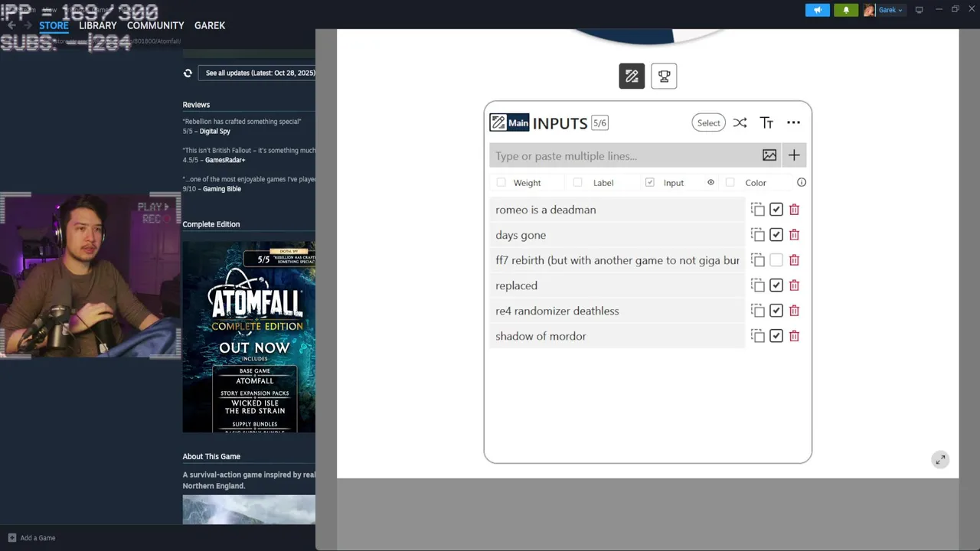Expand the wheel panel to fullscreen
The height and width of the screenshot is (551, 980).
940,459
